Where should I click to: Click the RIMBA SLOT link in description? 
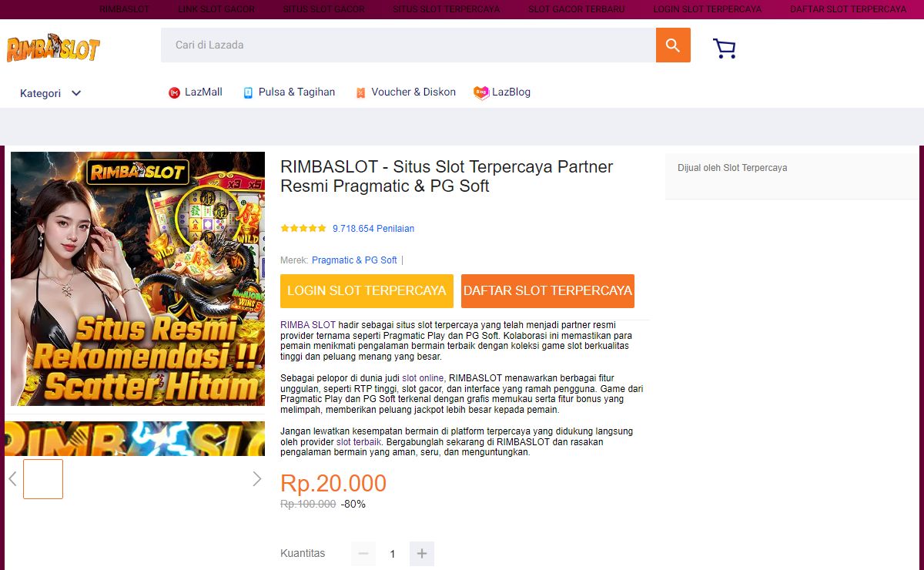(308, 325)
